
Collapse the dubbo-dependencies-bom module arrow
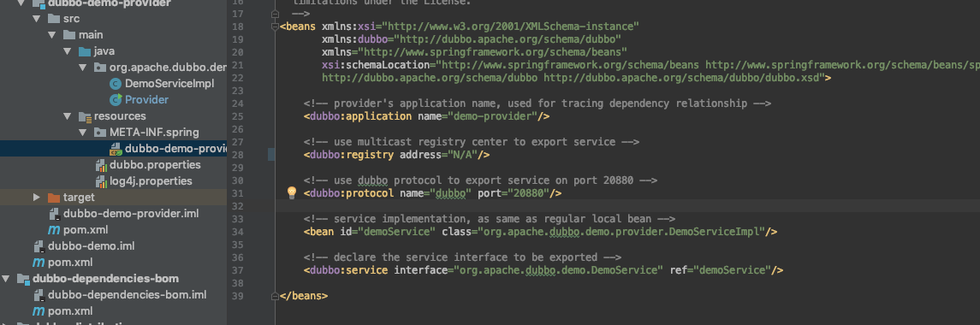coord(6,279)
